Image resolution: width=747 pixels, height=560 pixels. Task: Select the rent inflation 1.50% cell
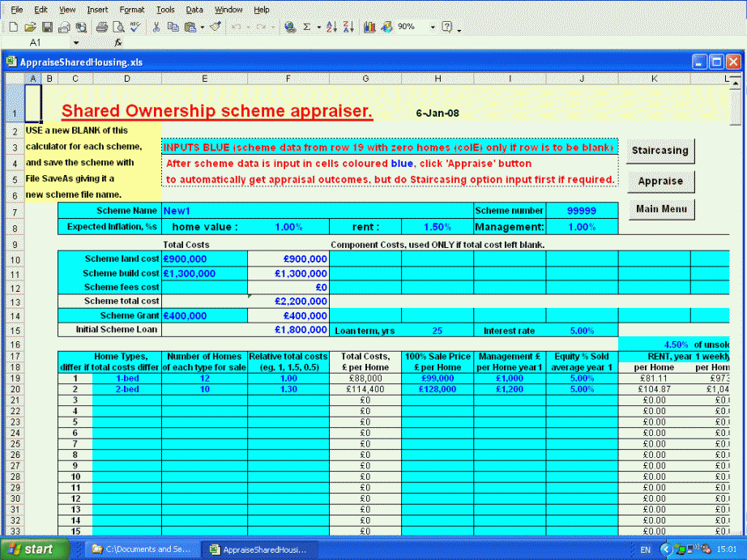[x=438, y=227]
